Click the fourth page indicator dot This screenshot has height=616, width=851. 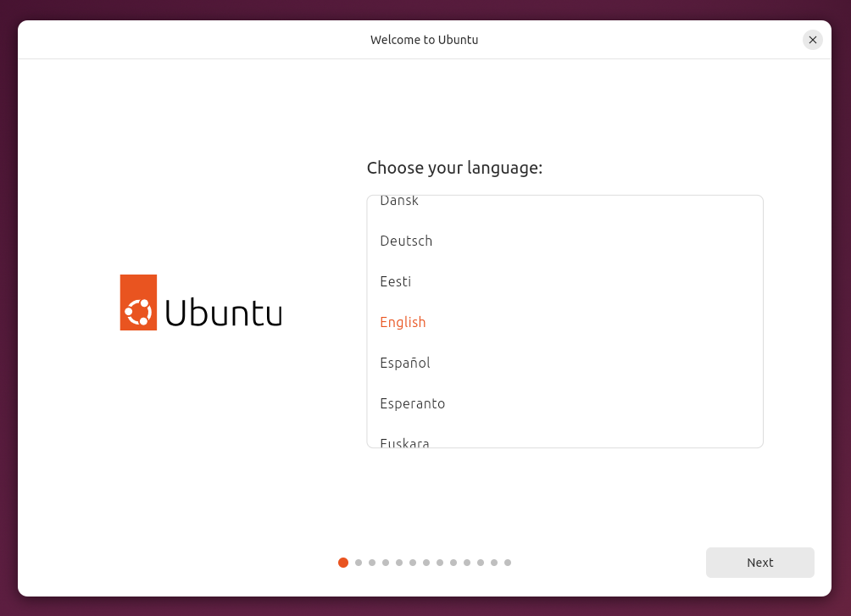coord(385,562)
